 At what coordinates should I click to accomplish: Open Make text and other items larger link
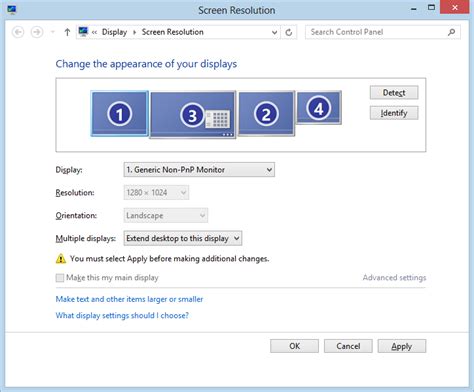(129, 299)
